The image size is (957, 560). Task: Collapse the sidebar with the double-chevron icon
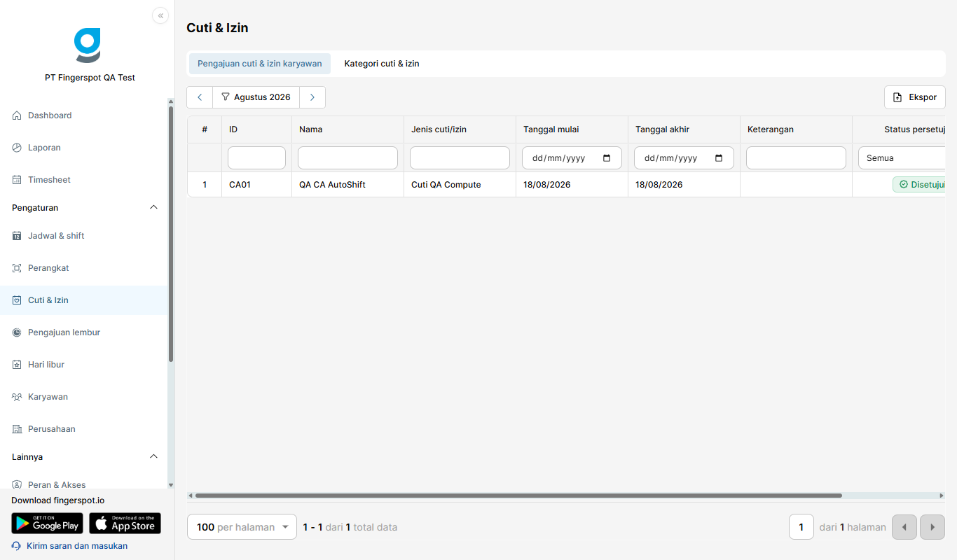click(160, 15)
